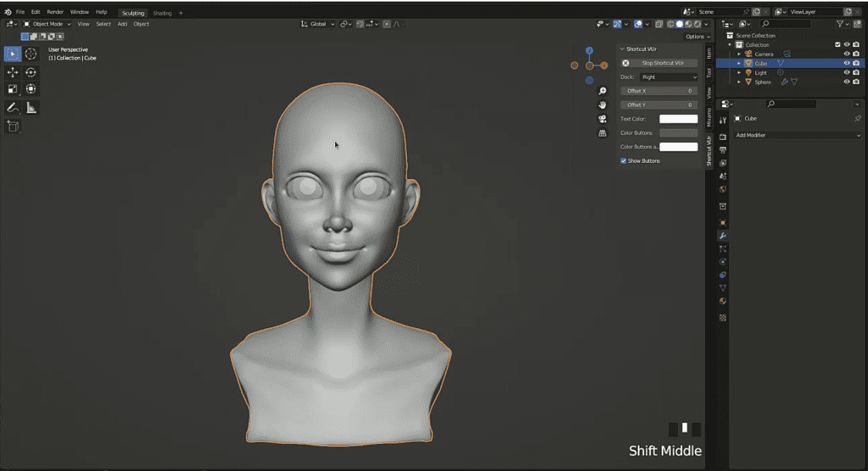Choose the Add Cube tool

(x=12, y=126)
